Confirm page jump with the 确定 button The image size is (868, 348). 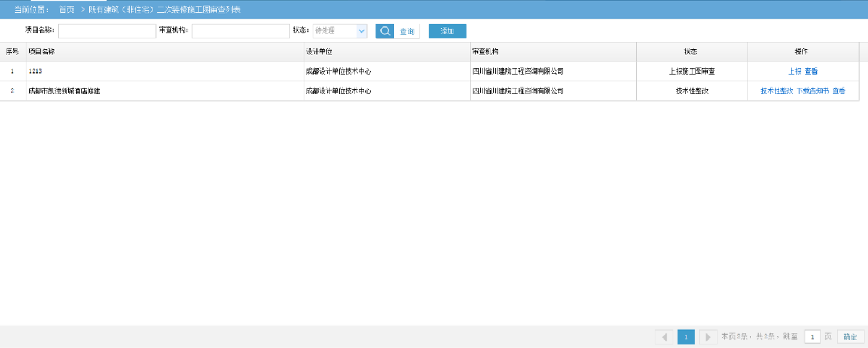(850, 336)
